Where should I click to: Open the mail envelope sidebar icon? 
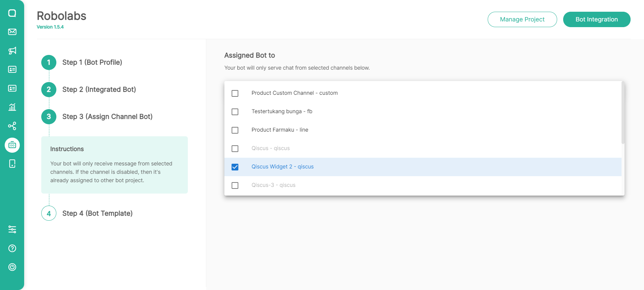coord(12,32)
